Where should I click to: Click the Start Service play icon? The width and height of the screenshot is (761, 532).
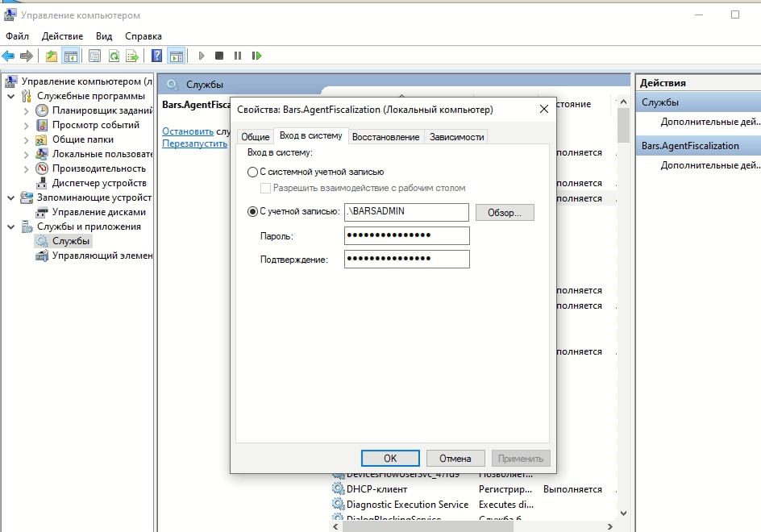[x=202, y=56]
